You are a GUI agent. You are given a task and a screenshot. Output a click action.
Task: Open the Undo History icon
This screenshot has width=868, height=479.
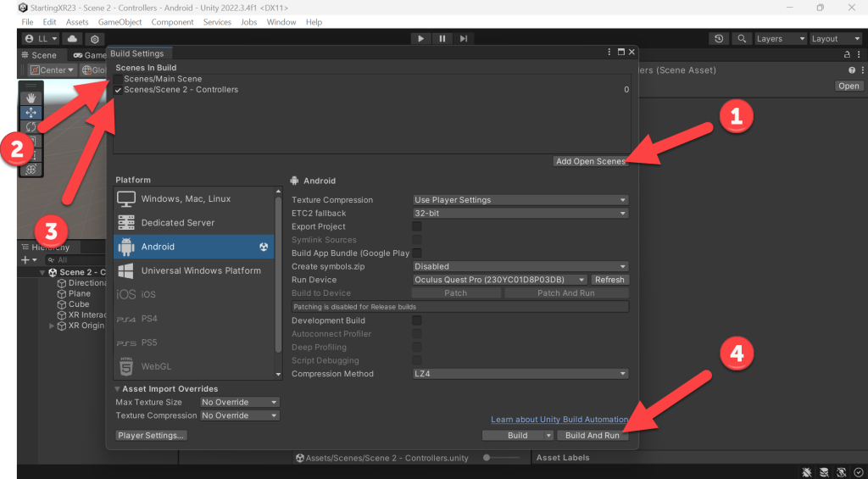719,39
